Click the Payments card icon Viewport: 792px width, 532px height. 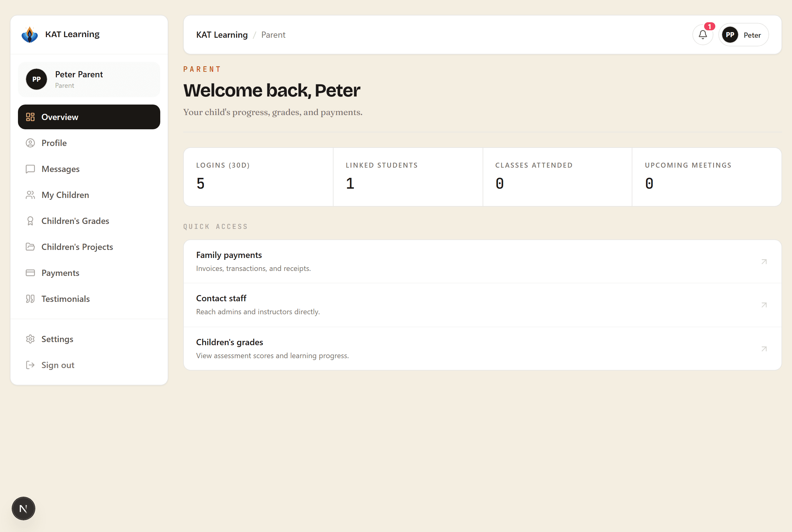[x=30, y=273]
